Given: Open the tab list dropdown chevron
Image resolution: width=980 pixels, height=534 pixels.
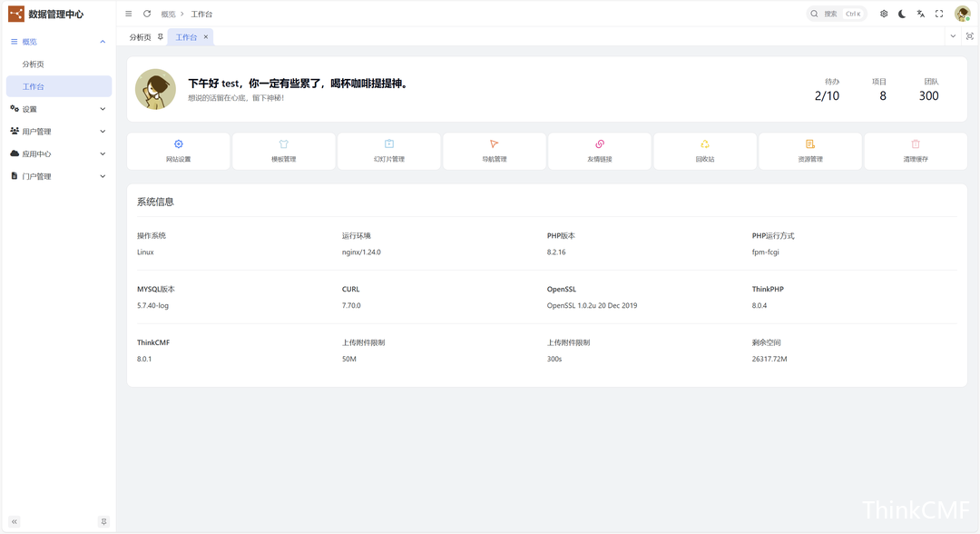Looking at the screenshot, I should pyautogui.click(x=953, y=36).
